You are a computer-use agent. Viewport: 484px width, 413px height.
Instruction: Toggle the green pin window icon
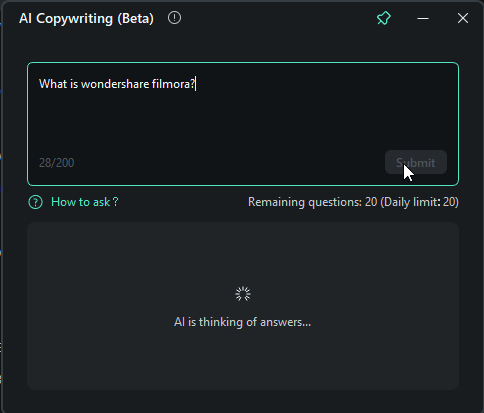(384, 18)
